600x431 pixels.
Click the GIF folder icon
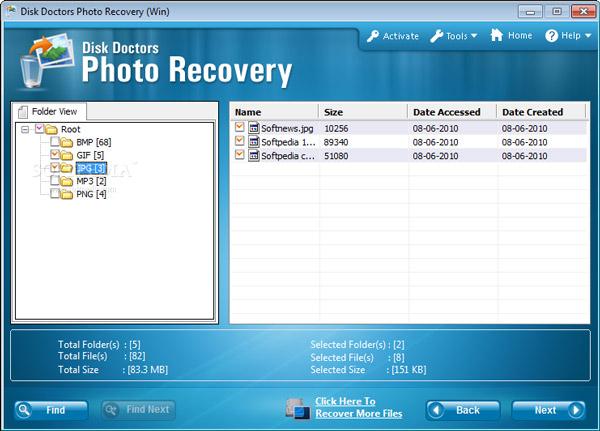67,155
